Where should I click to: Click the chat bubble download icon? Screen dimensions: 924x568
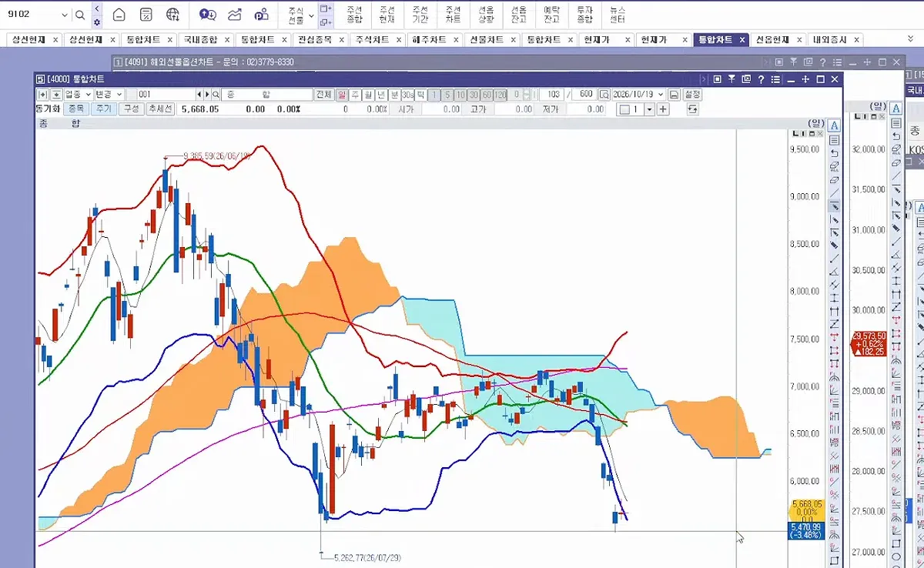coord(208,15)
